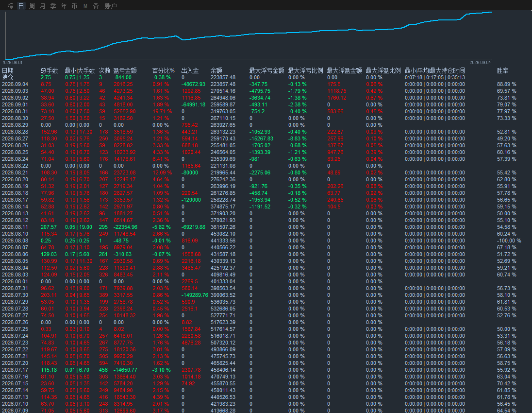The height and width of the screenshot is (413, 532).
Task: Switch to the 月 monthly tab
Action: (42, 6)
